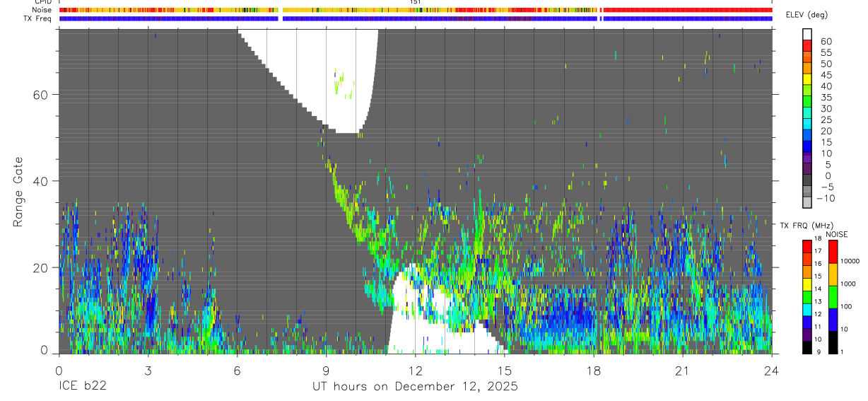
Task: Click the 24 tick label on UT hours axis
Action: [x=772, y=370]
